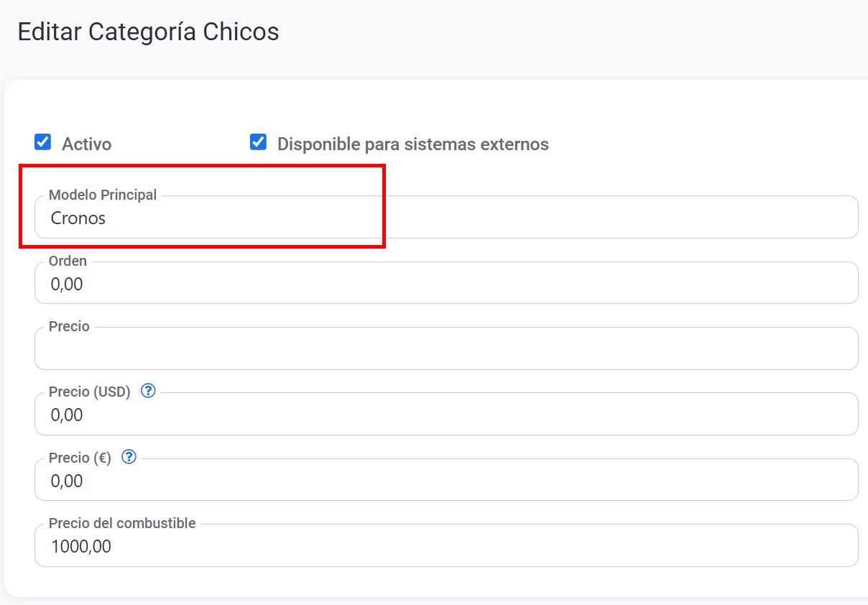This screenshot has height=605, width=868.
Task: Uncheck the Activo checkbox
Action: point(43,142)
